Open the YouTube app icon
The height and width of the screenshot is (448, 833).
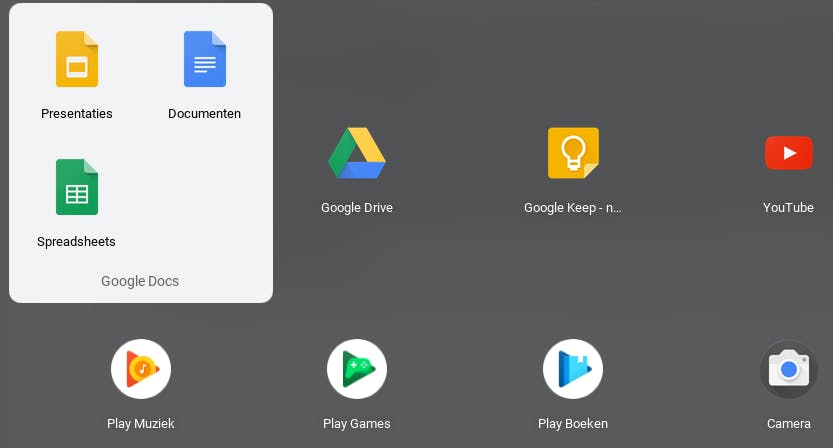(789, 153)
